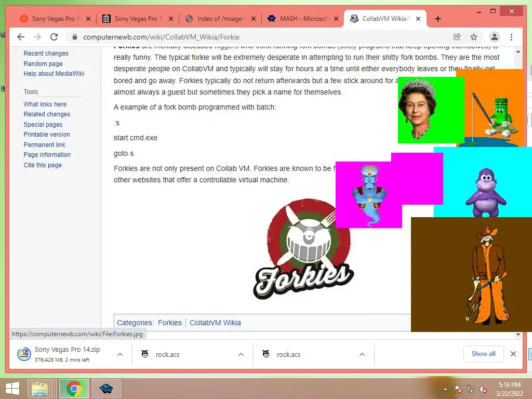Open Related changes link
The image size is (532, 399).
tap(47, 114)
